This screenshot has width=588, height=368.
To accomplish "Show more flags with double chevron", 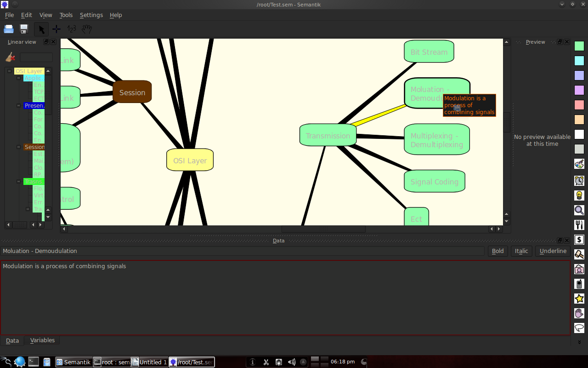I will coord(579,342).
